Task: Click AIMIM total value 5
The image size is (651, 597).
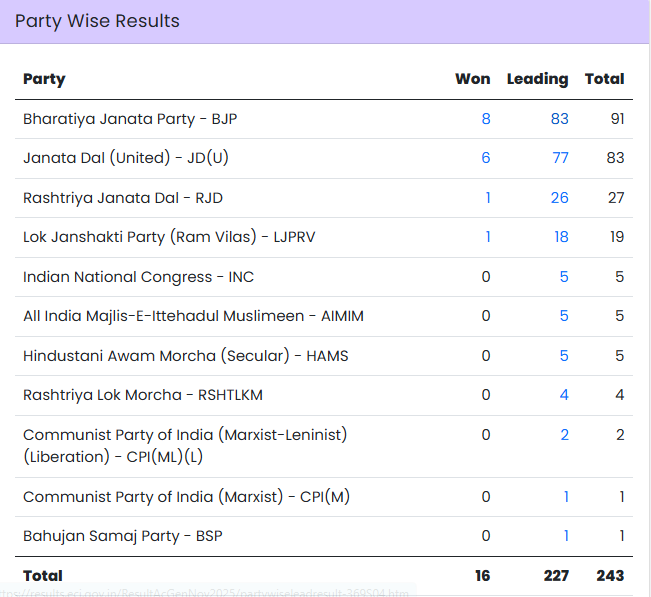Action: 619,316
